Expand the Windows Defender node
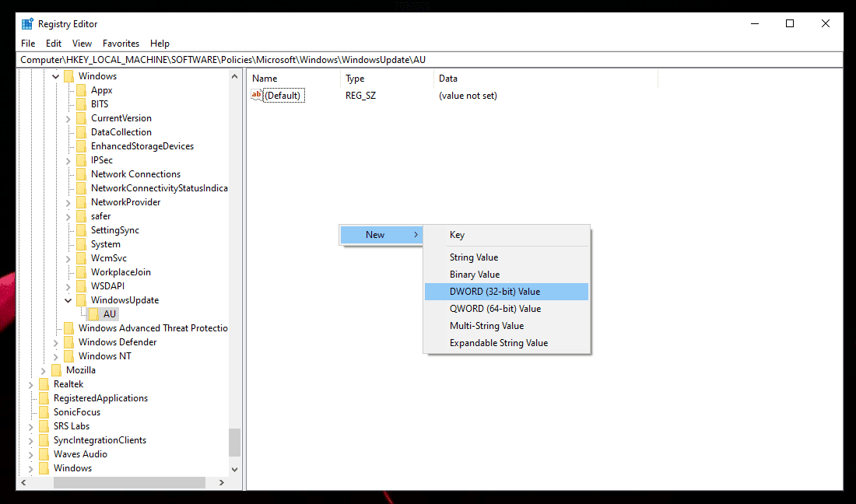856x504 pixels. pos(56,342)
